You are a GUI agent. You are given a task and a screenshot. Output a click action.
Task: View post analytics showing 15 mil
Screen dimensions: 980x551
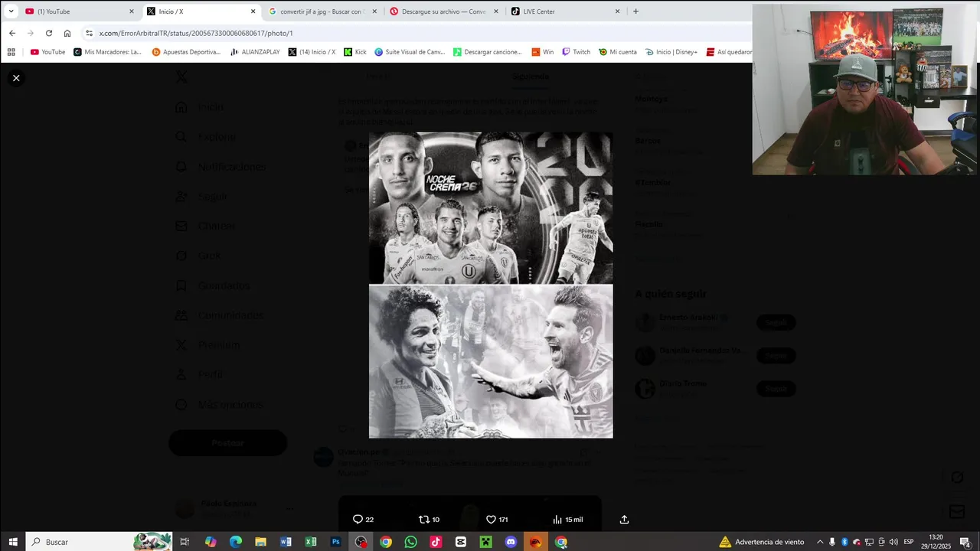coord(567,520)
